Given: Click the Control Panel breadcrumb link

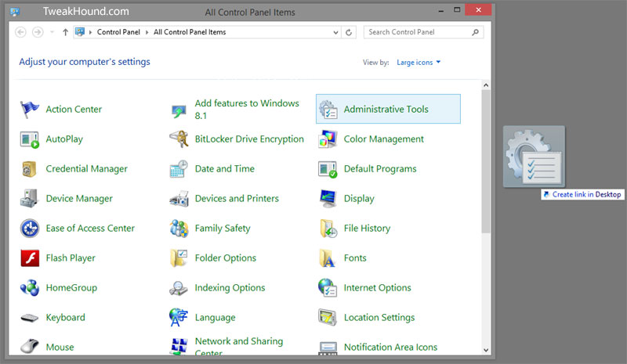Looking at the screenshot, I should click(118, 32).
